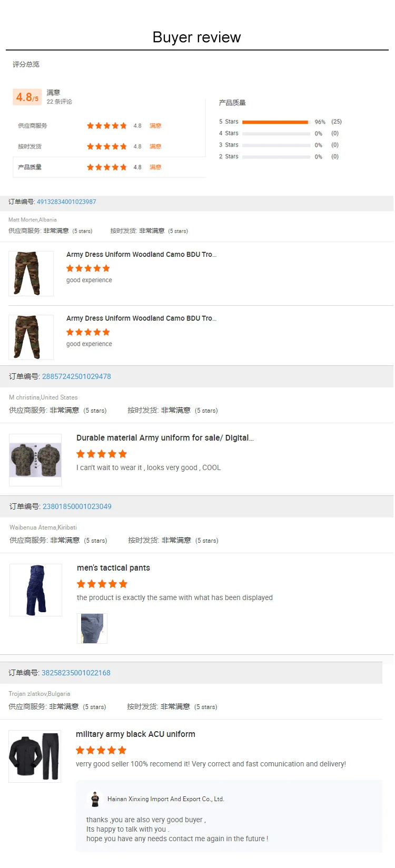Screen dimensions: 395x868
Task: Open order number 23801850001023049 link
Action: coord(77,506)
